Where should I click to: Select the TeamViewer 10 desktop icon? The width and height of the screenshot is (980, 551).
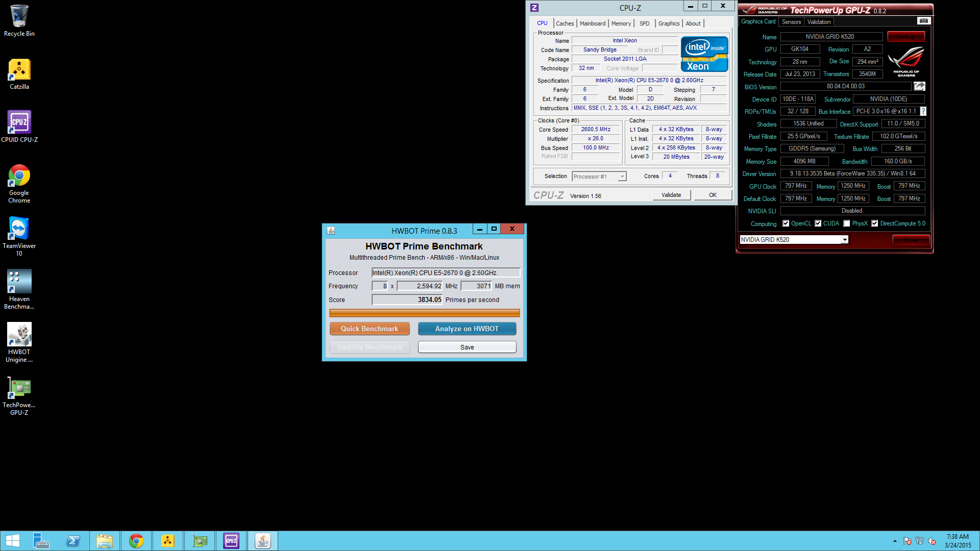pos(19,236)
